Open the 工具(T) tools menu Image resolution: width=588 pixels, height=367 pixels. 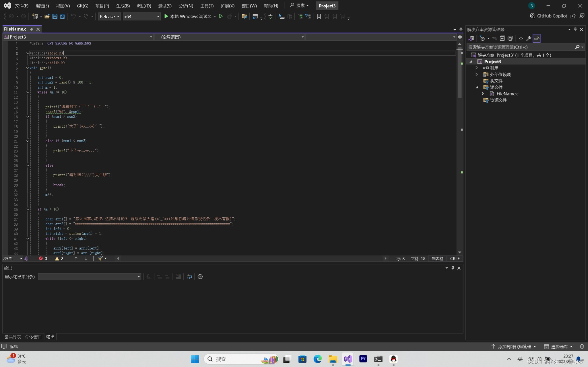click(x=207, y=6)
